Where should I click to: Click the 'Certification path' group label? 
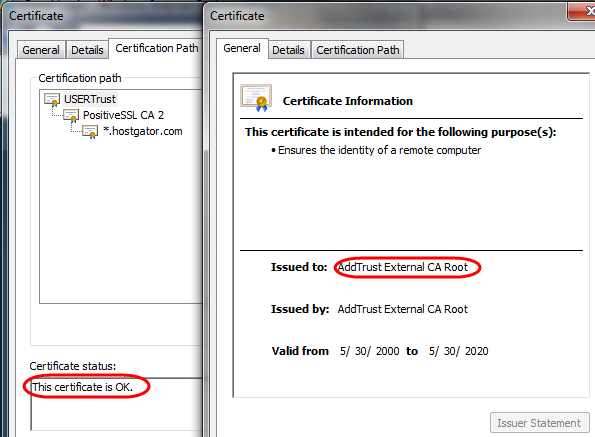(80, 78)
